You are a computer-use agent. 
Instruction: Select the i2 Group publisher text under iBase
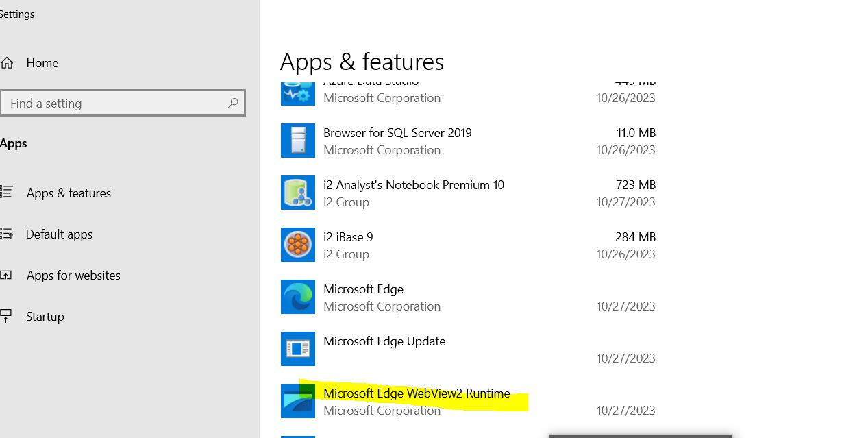346,254
